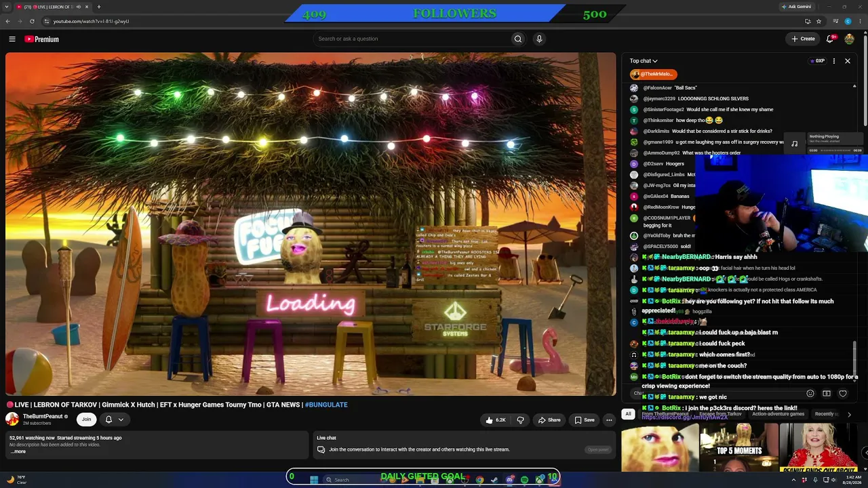
Task: Click the install/cast icon in the address bar
Action: (x=808, y=21)
